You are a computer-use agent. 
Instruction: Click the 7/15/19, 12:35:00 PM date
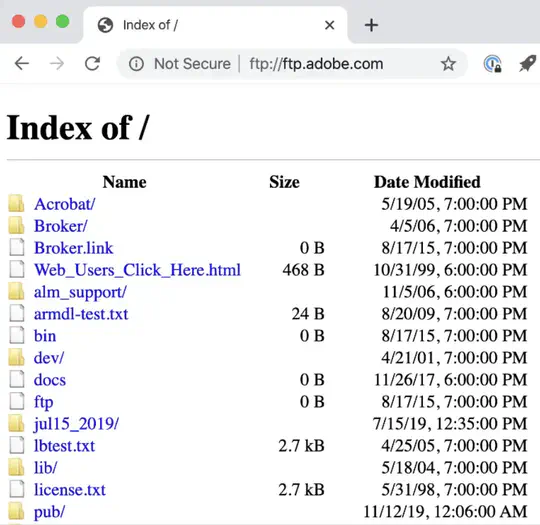pyautogui.click(x=450, y=424)
